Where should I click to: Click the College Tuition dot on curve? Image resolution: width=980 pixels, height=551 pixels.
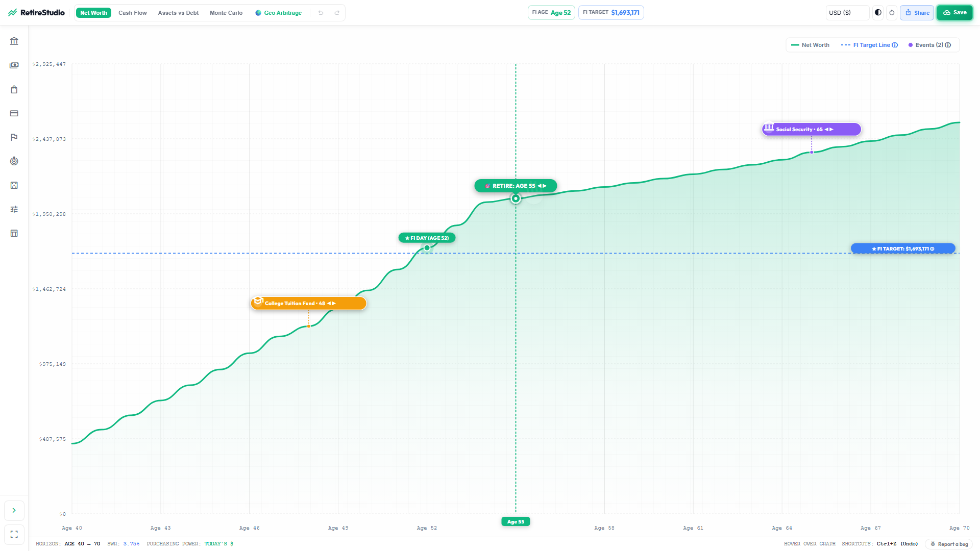(308, 326)
